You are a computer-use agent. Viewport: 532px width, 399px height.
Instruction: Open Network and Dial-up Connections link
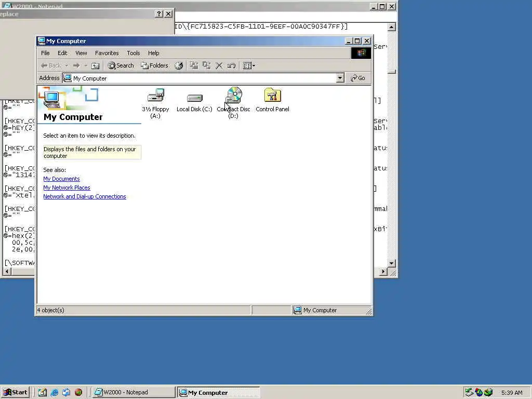click(85, 196)
